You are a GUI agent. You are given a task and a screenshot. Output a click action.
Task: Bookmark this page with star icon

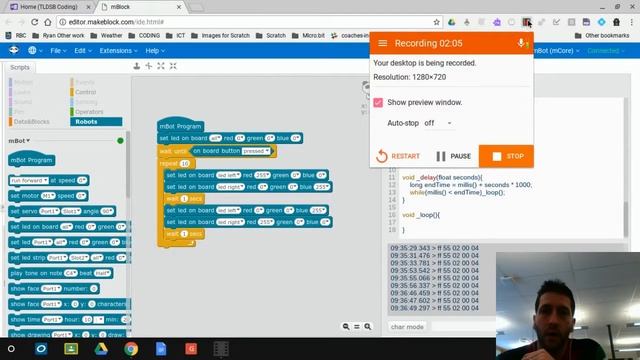(436, 22)
